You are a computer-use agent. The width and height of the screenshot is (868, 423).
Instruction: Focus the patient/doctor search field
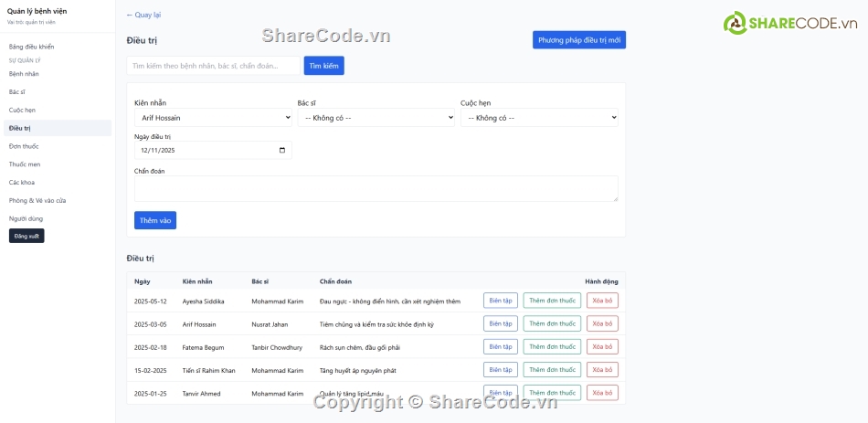pyautogui.click(x=213, y=66)
